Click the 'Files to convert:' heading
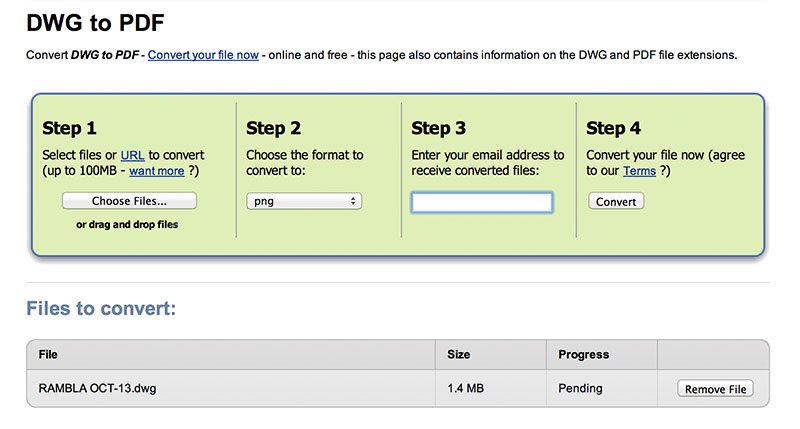Screen dimensions: 800x429 101,308
